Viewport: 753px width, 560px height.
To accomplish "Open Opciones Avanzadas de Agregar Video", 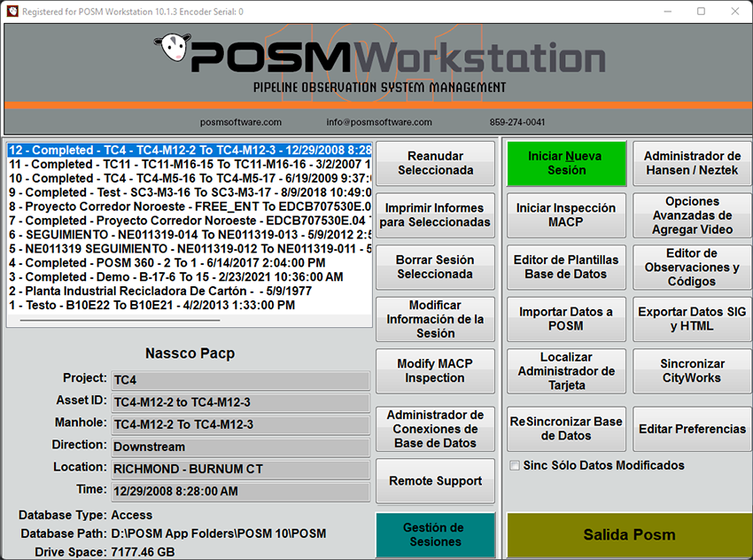I will pos(692,215).
